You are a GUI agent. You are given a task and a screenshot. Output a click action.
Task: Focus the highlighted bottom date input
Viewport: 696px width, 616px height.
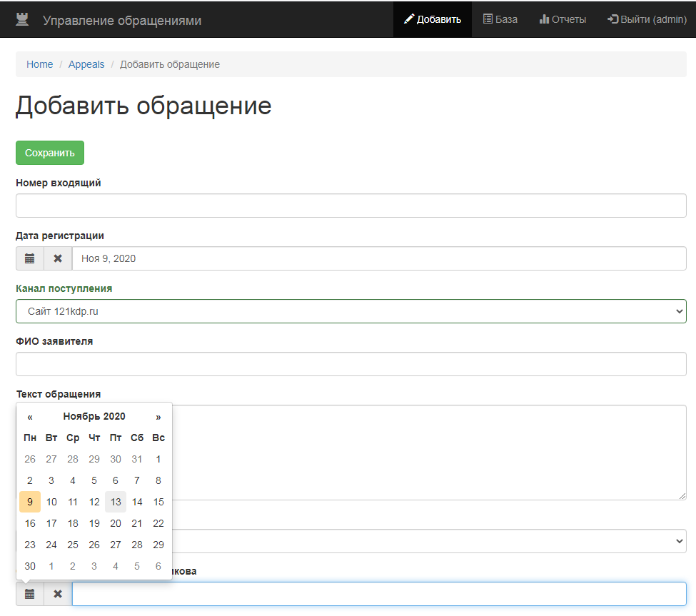click(x=379, y=595)
